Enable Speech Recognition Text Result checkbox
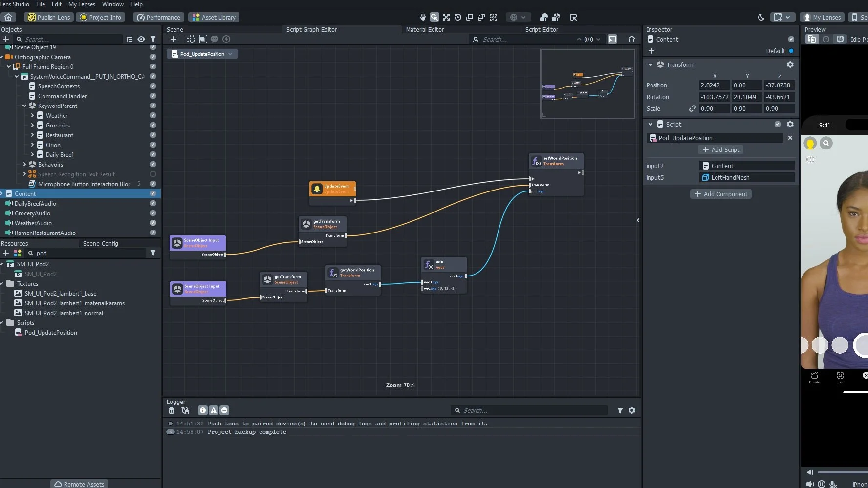This screenshot has width=868, height=488. tap(153, 174)
